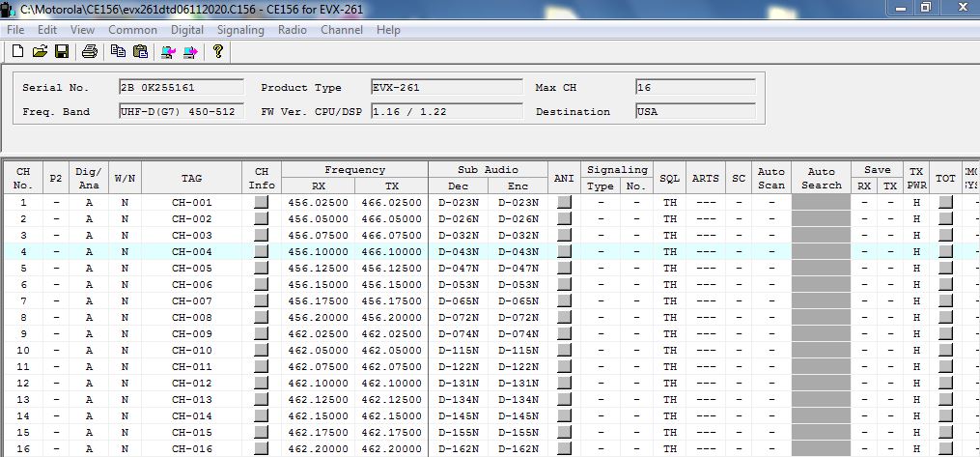Click the TX PWR cell H in row CH-011
The width and height of the screenshot is (980, 457).
916,366
